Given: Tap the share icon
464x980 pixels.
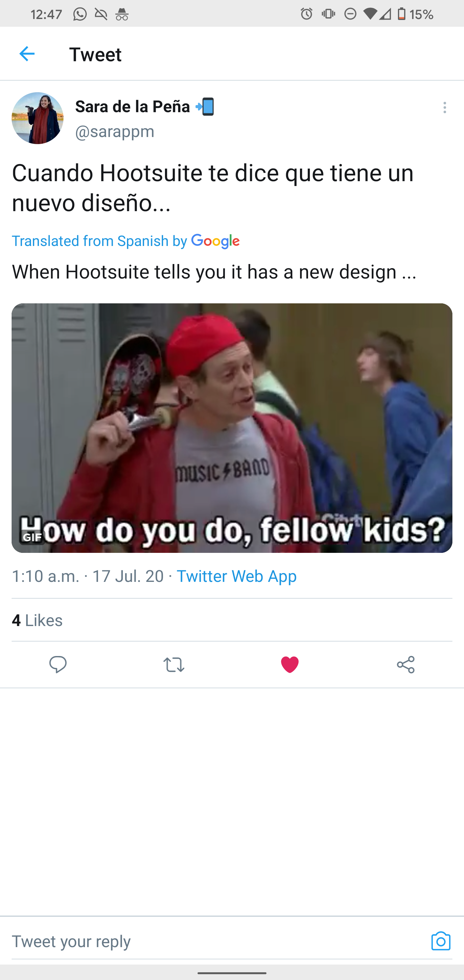Looking at the screenshot, I should coord(405,665).
